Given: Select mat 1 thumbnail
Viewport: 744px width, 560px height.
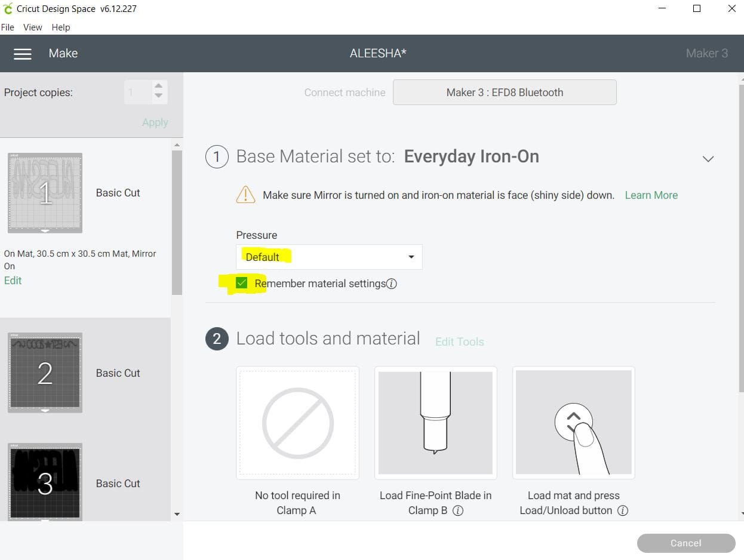Looking at the screenshot, I should point(45,193).
